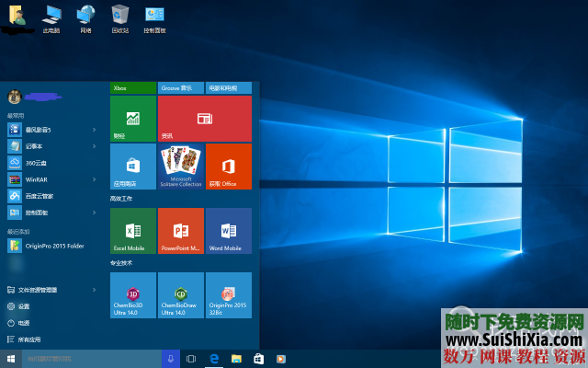Click the Windows Start button on taskbar
588x368 pixels.
(11, 359)
